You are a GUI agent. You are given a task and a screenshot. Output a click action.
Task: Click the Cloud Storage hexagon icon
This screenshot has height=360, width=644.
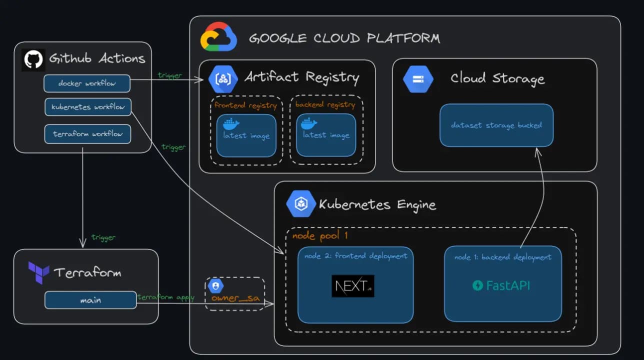pyautogui.click(x=418, y=79)
